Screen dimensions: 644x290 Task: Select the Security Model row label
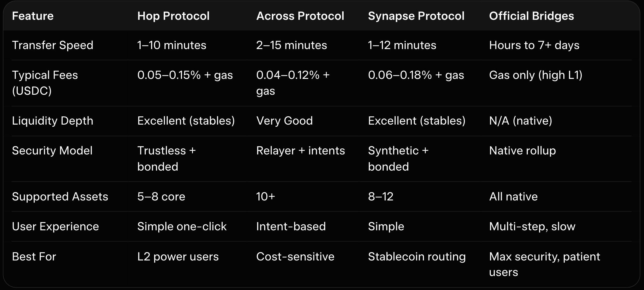(52, 150)
